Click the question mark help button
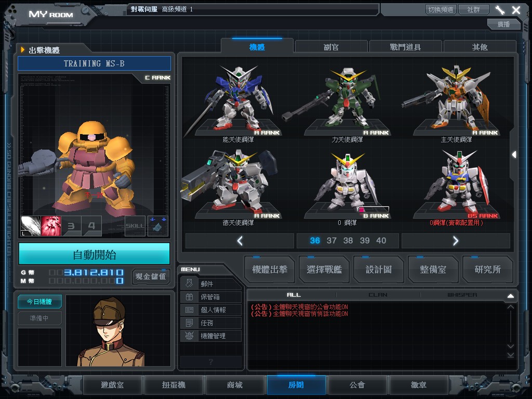This screenshot has height=399, width=532. [x=211, y=362]
